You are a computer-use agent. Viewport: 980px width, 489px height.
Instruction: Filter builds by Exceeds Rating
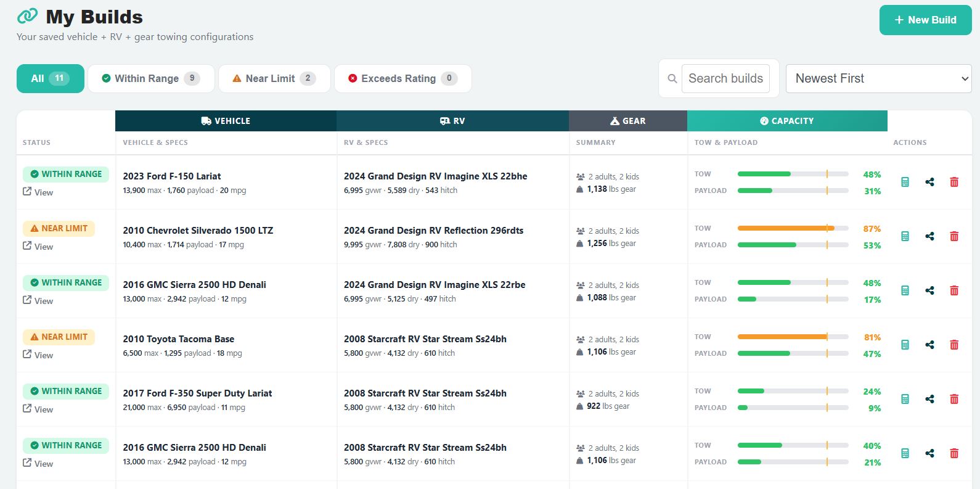(x=403, y=78)
